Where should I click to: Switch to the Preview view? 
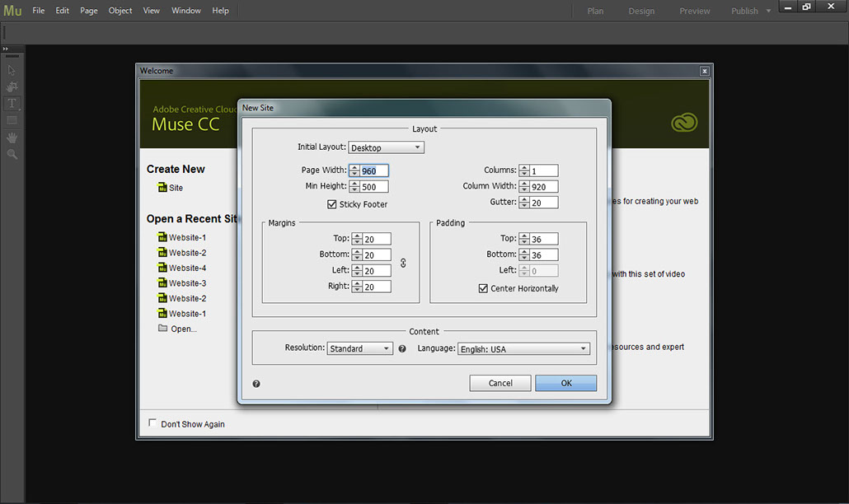tap(695, 11)
